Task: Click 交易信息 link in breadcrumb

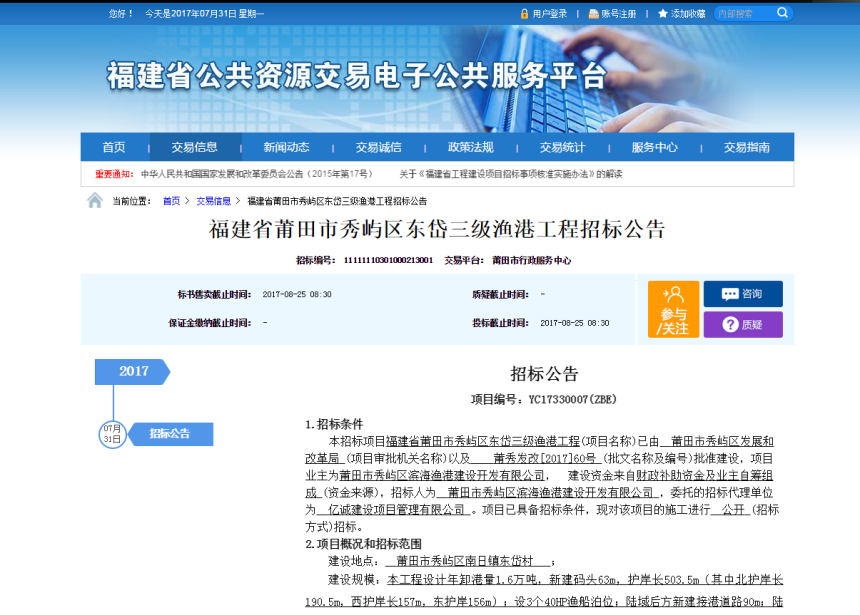Action: 213,201
